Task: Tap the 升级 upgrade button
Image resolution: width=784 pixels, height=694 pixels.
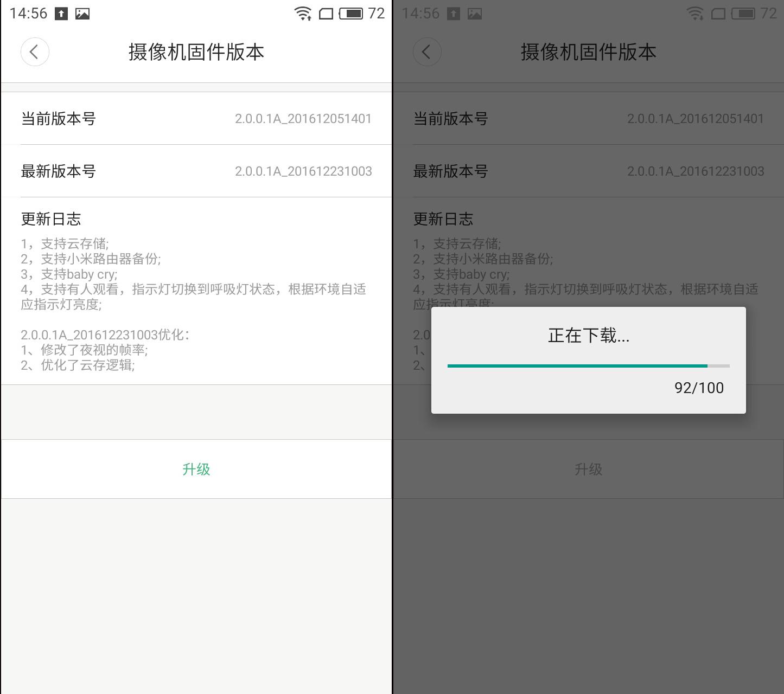Action: pyautogui.click(x=196, y=469)
